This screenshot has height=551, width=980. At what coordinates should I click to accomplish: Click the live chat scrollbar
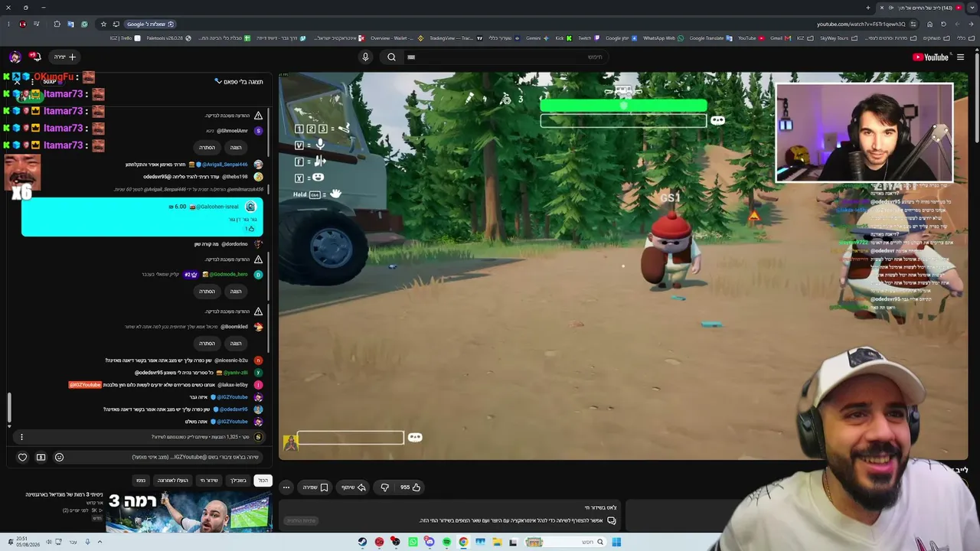coord(9,409)
